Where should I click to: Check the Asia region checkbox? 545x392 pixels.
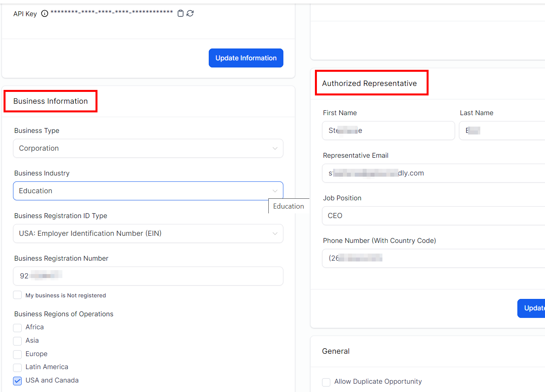pos(17,341)
